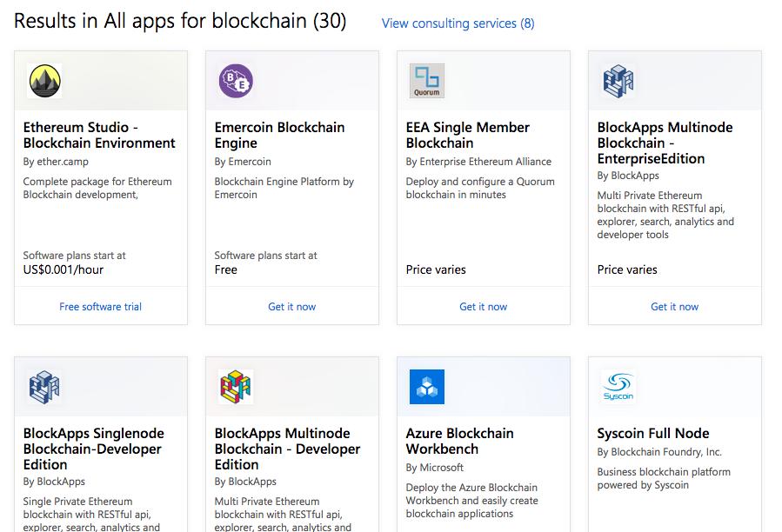Click the Quorum logo icon
The width and height of the screenshot is (782, 532).
(x=427, y=81)
